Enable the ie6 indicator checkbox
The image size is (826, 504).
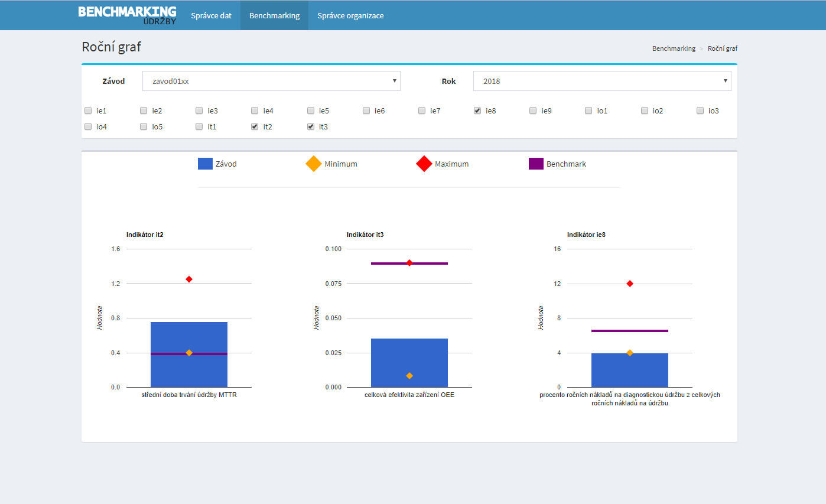tap(366, 110)
